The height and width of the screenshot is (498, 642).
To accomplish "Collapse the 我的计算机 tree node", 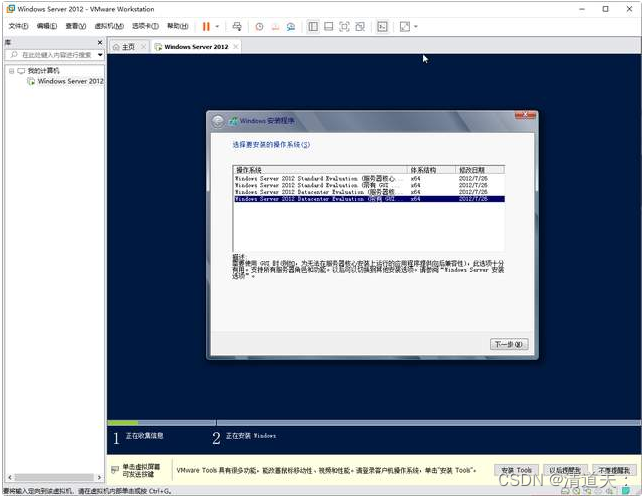I will tap(11, 71).
